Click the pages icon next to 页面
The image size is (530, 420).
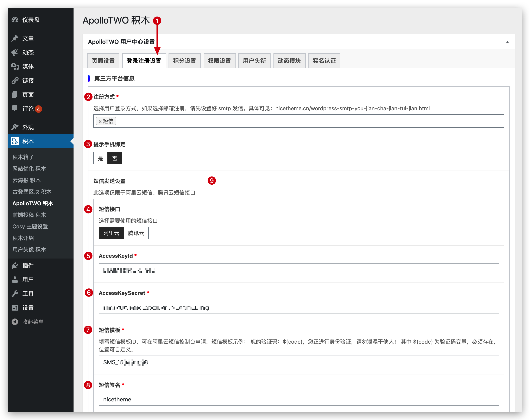click(x=15, y=95)
